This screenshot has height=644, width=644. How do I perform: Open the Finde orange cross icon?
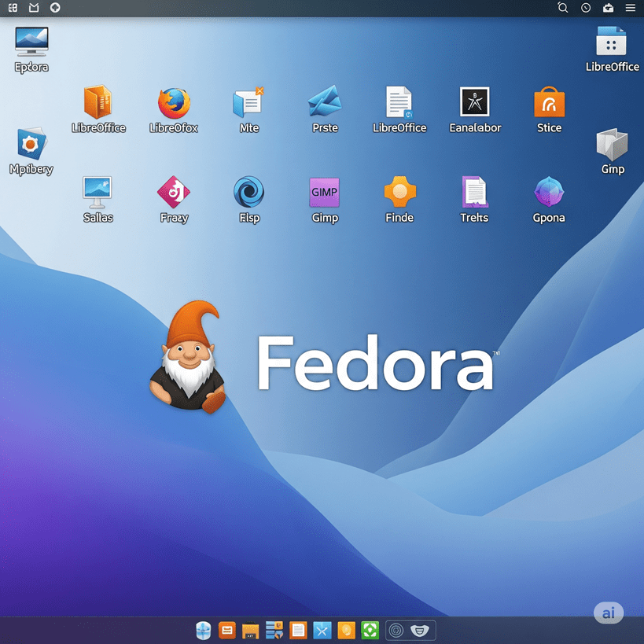pos(399,191)
